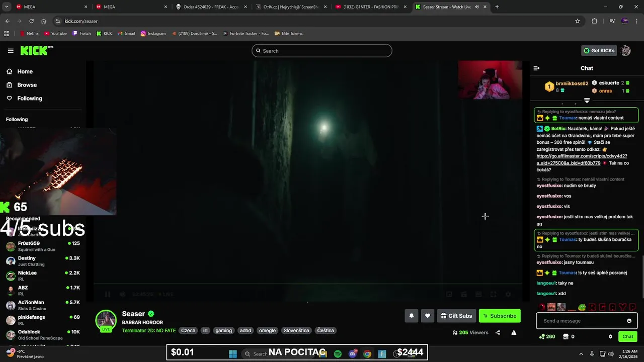Open Chrome extensions puzzle icon
Image resolution: width=644 pixels, height=362 pixels.
coord(595,21)
